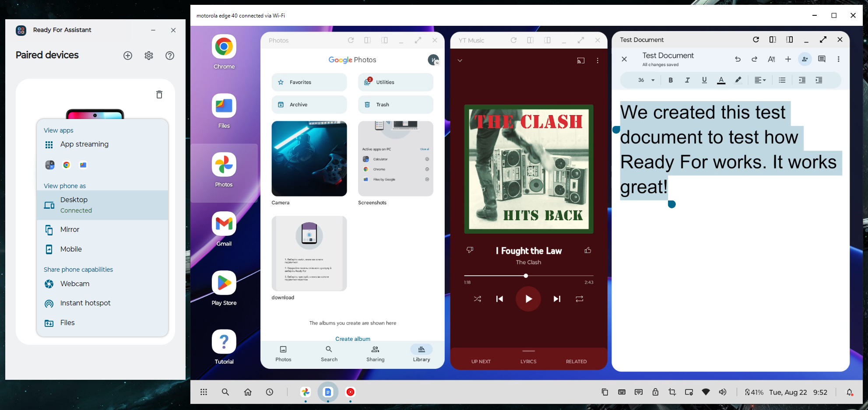Image resolution: width=868 pixels, height=410 pixels.
Task: Open the RELATED tab
Action: tap(576, 361)
